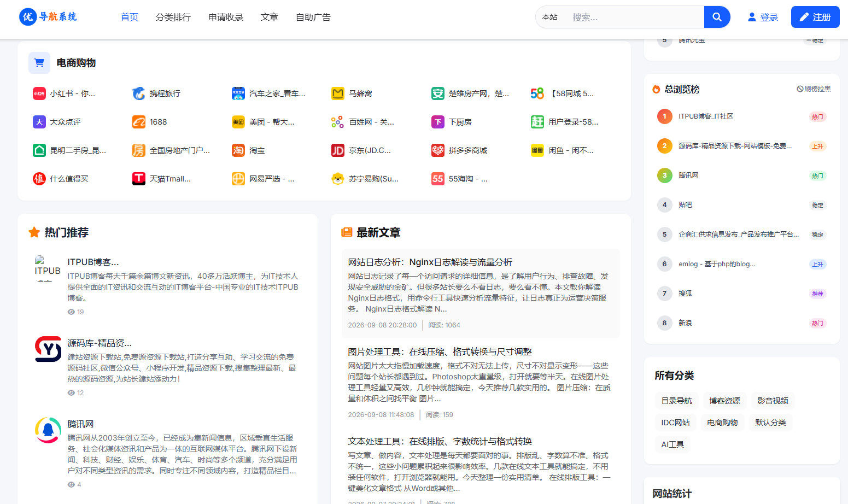Select the AI工具 category tag
848x504 pixels.
click(x=672, y=444)
